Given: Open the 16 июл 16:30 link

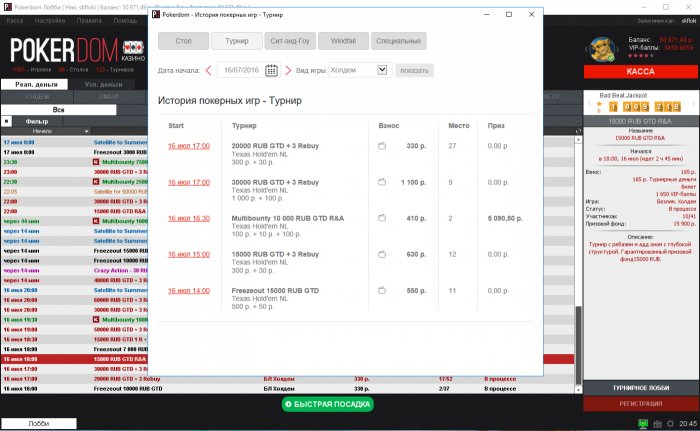Looking at the screenshot, I should tap(189, 218).
